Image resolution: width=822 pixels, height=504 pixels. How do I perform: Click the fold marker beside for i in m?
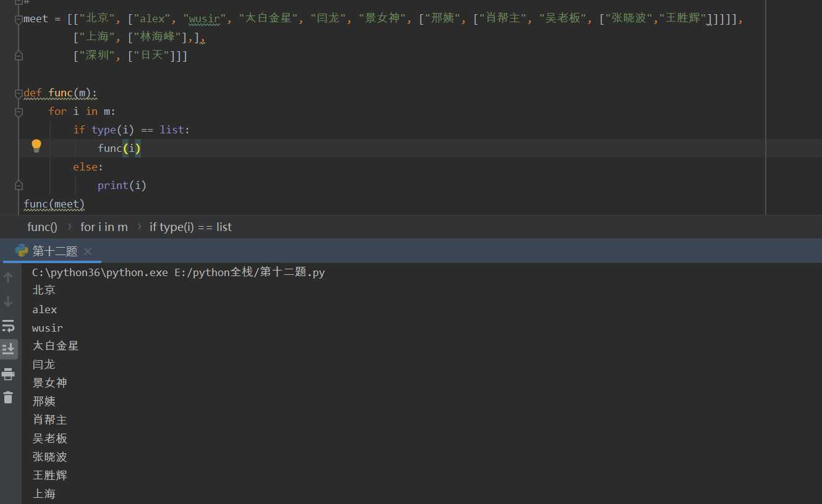click(19, 112)
